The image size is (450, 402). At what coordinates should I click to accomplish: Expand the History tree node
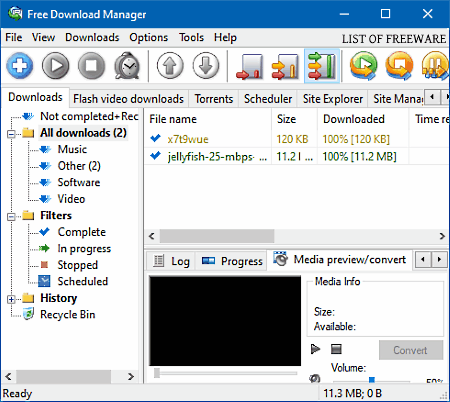tap(11, 299)
